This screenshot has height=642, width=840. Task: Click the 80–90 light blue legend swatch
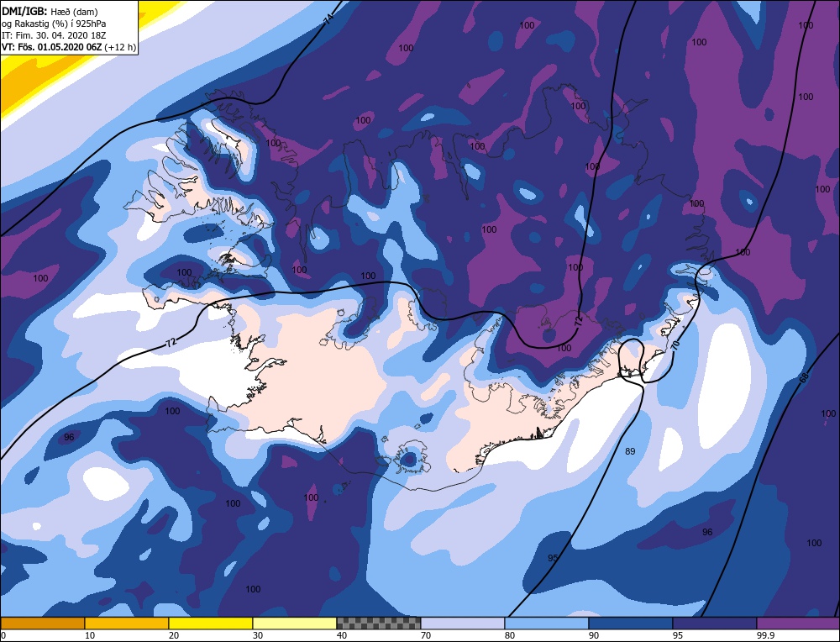pos(547,624)
